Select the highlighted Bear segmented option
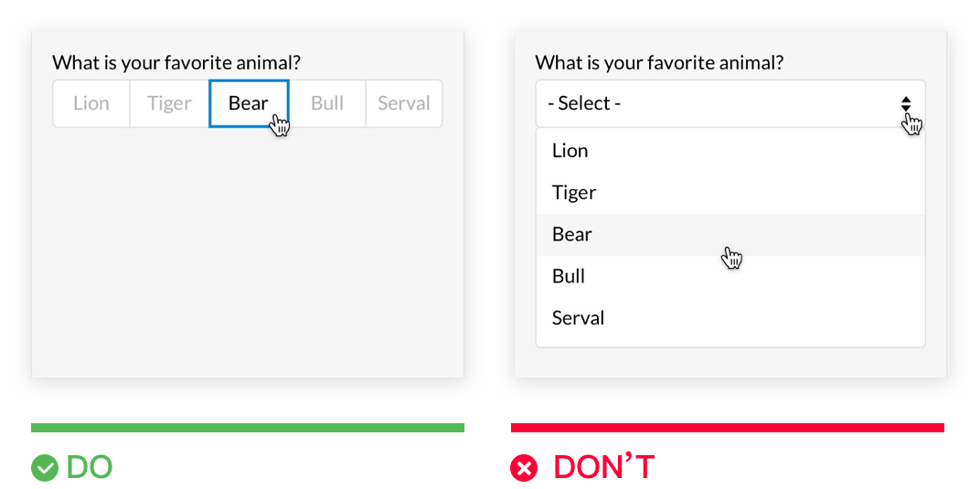The width and height of the screenshot is (980, 489). [x=249, y=103]
